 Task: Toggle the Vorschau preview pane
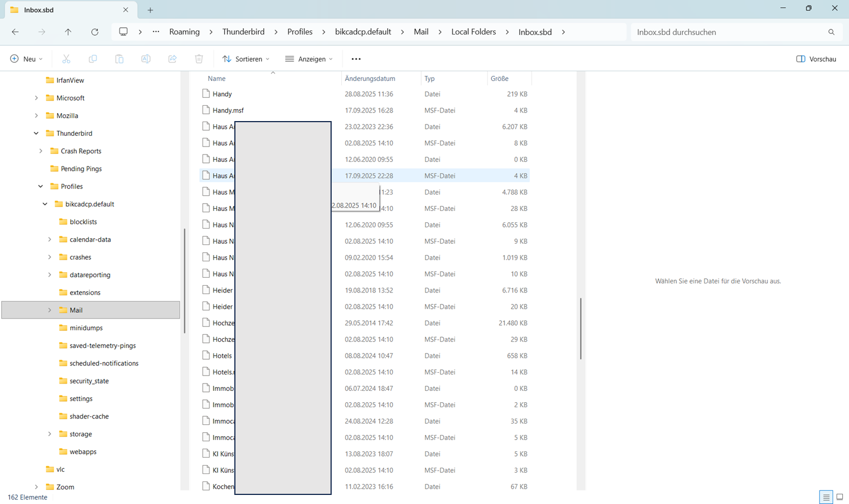tap(816, 59)
